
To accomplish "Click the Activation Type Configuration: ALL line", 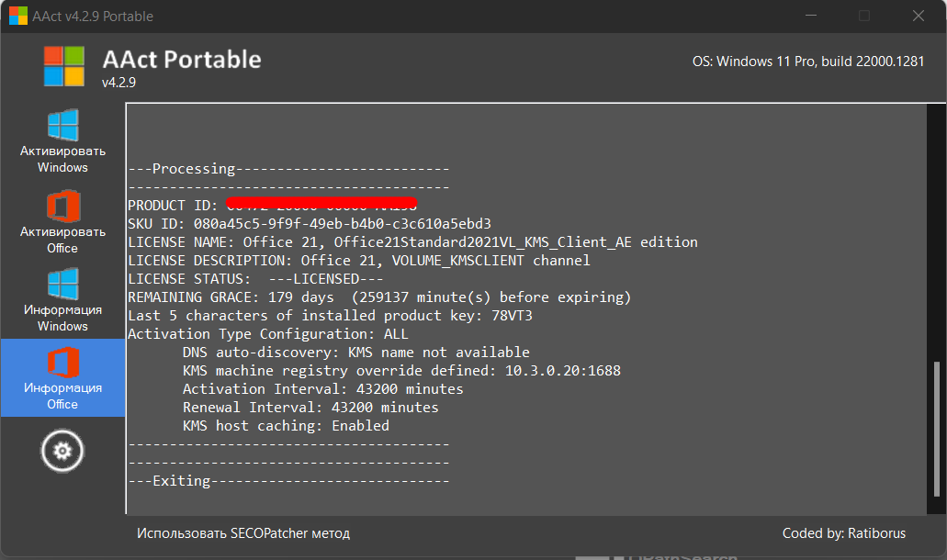I will tap(267, 334).
